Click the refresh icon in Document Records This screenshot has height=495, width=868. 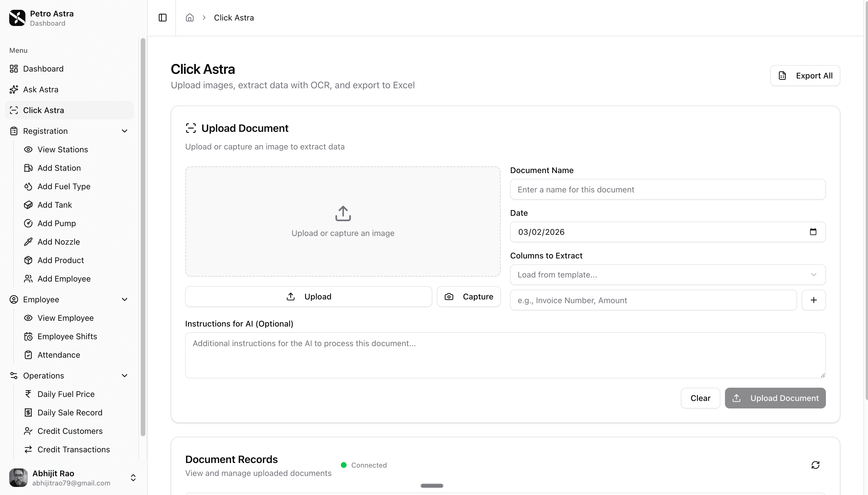(816, 465)
